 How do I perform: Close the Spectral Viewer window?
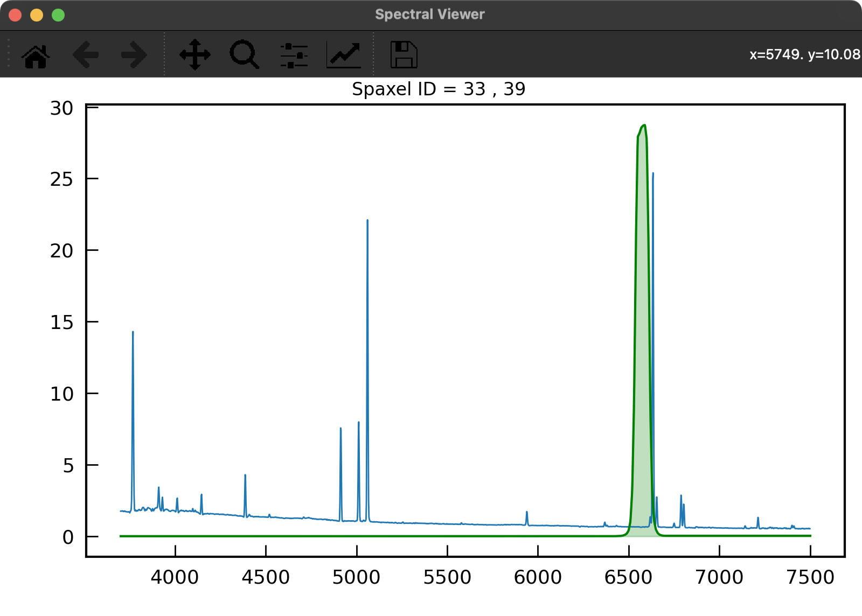(15, 15)
